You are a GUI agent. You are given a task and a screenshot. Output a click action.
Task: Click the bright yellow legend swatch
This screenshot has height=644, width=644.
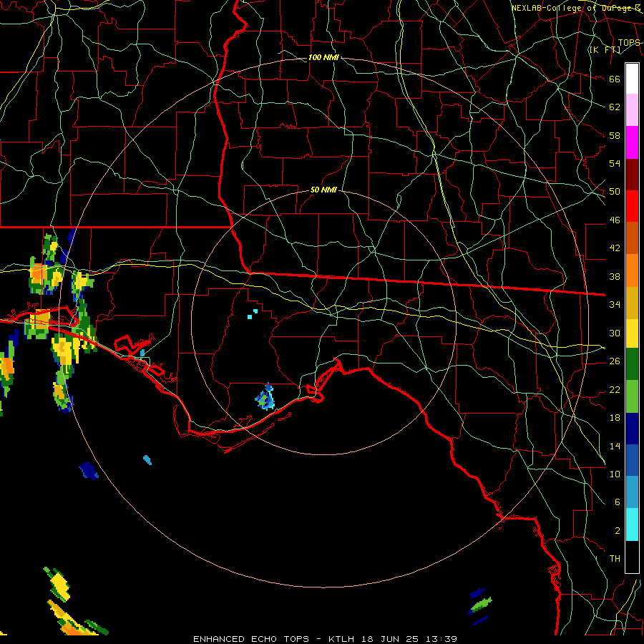632,333
